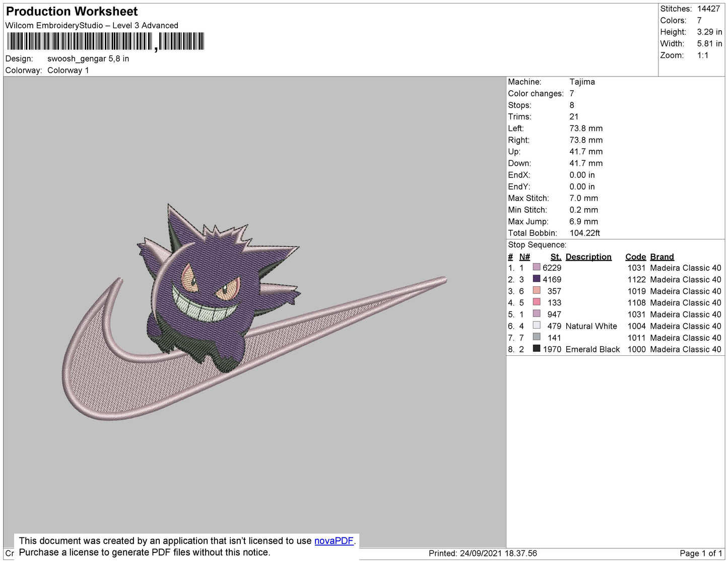Select the gray swatch for code 1011
The height and width of the screenshot is (563, 728).
[537, 337]
